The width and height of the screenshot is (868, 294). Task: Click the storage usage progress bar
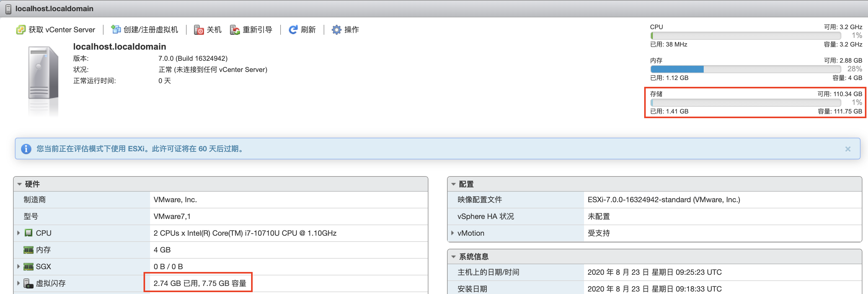pos(745,102)
